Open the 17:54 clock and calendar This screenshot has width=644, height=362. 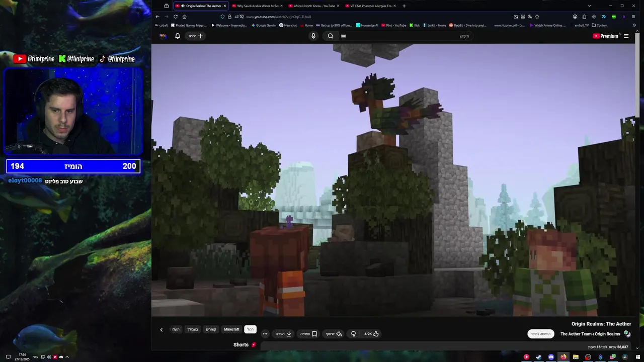pyautogui.click(x=22, y=357)
